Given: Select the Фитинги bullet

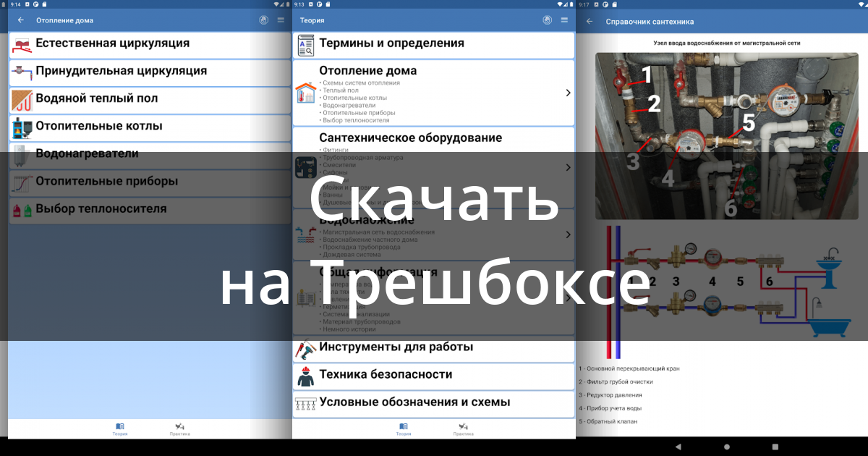Looking at the screenshot, I should pyautogui.click(x=336, y=150).
